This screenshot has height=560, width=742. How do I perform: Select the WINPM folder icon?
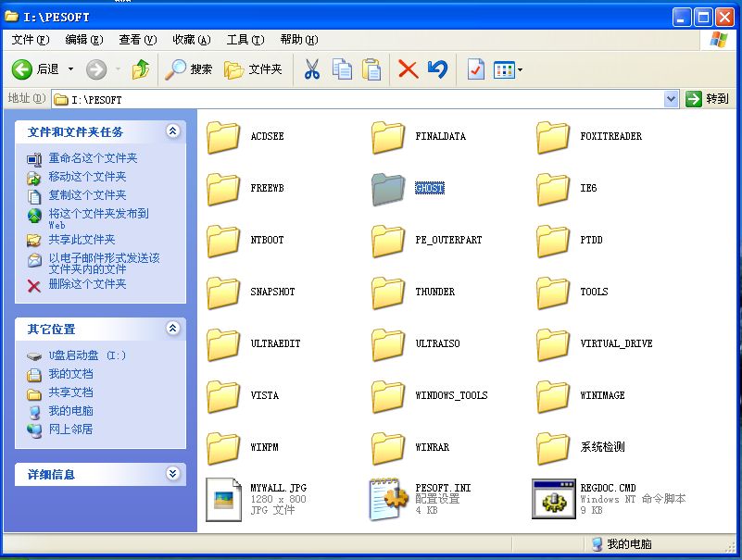[x=223, y=448]
